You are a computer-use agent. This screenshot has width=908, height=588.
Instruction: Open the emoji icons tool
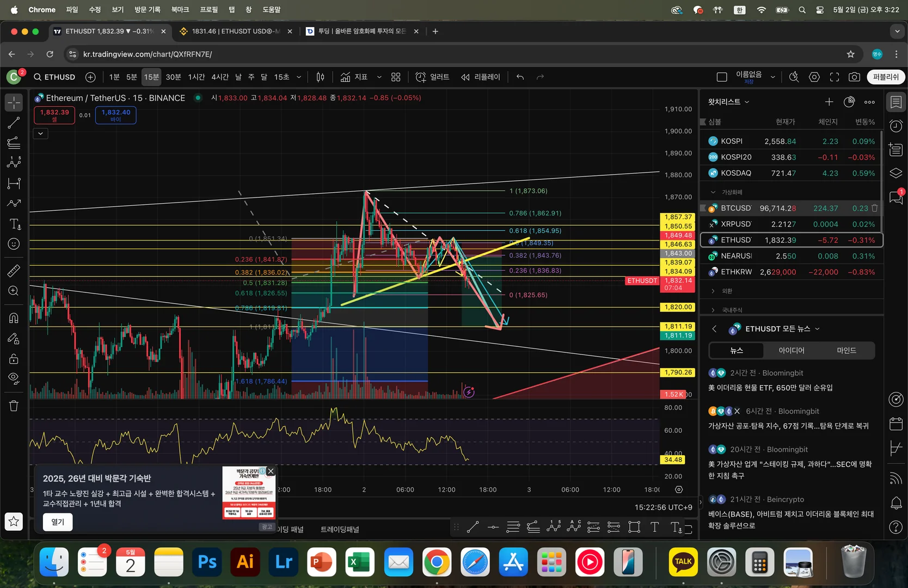pos(14,244)
